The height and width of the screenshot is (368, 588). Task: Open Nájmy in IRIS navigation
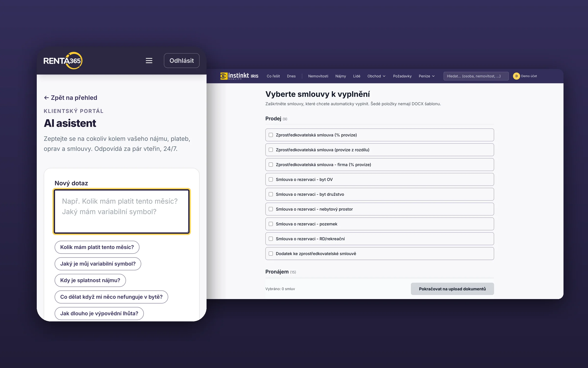coord(341,76)
